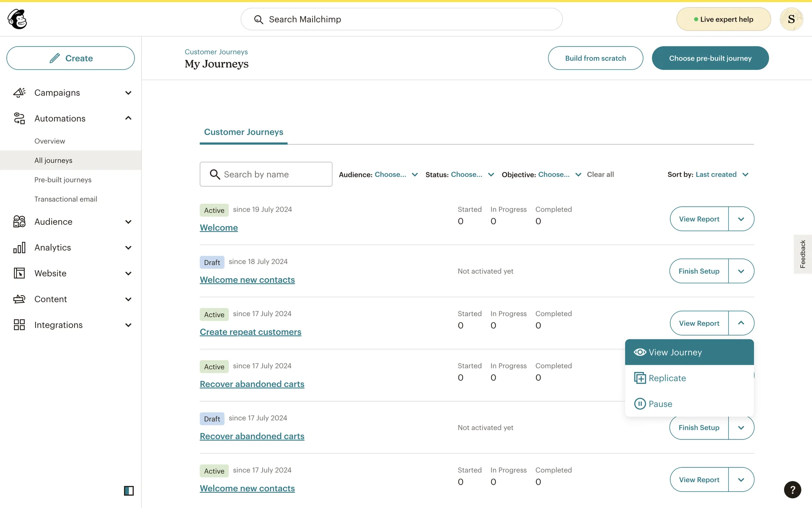The width and height of the screenshot is (812, 508).
Task: Click the Audience people icon
Action: pyautogui.click(x=19, y=221)
